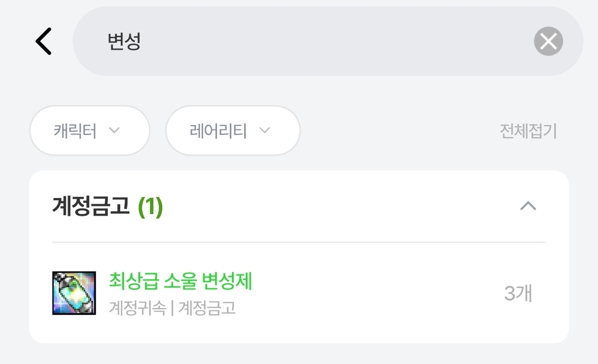Screen dimensions: 598x364
Task: Tap the back arrow icon
Action: (43, 41)
